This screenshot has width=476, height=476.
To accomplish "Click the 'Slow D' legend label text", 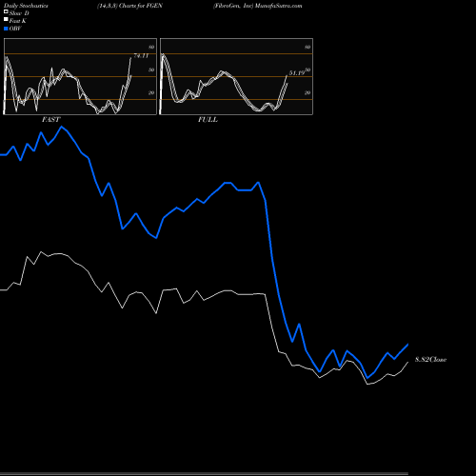I will tap(19, 13).
